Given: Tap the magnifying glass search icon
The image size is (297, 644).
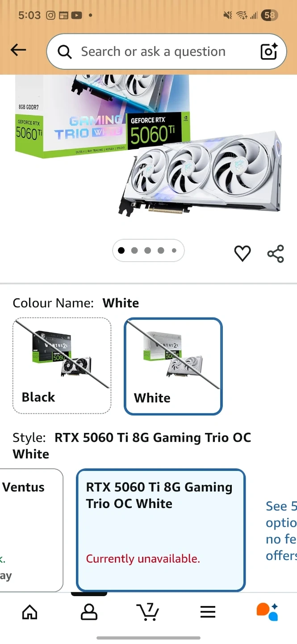Looking at the screenshot, I should point(65,52).
